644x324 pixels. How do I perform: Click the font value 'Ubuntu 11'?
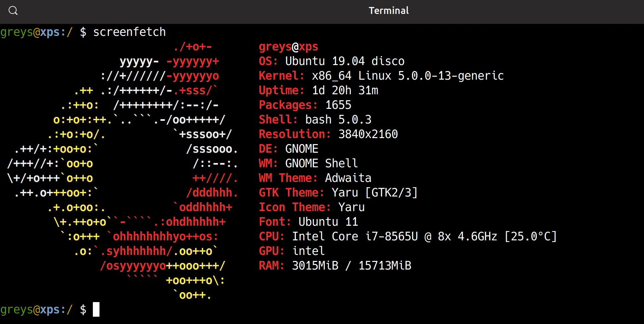pos(328,222)
